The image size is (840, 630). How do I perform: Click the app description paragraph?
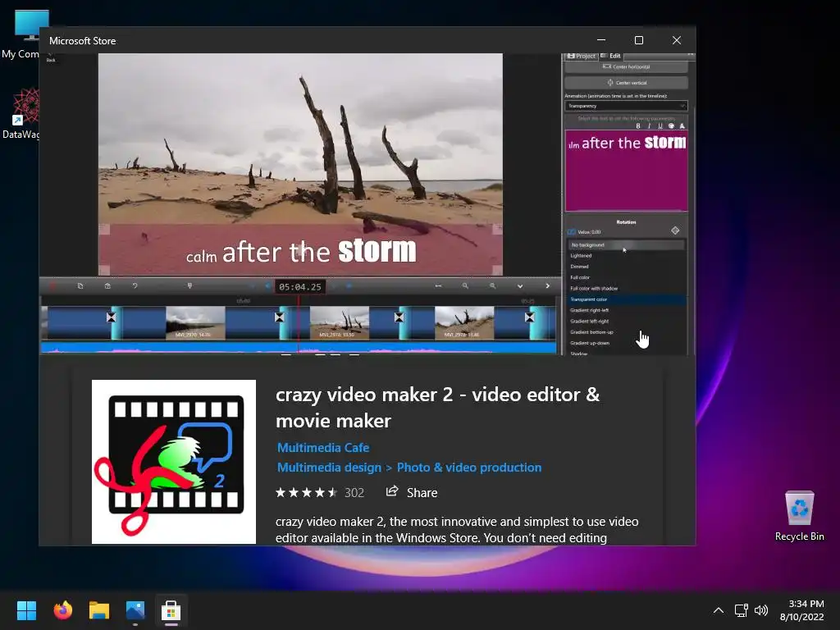pos(457,529)
